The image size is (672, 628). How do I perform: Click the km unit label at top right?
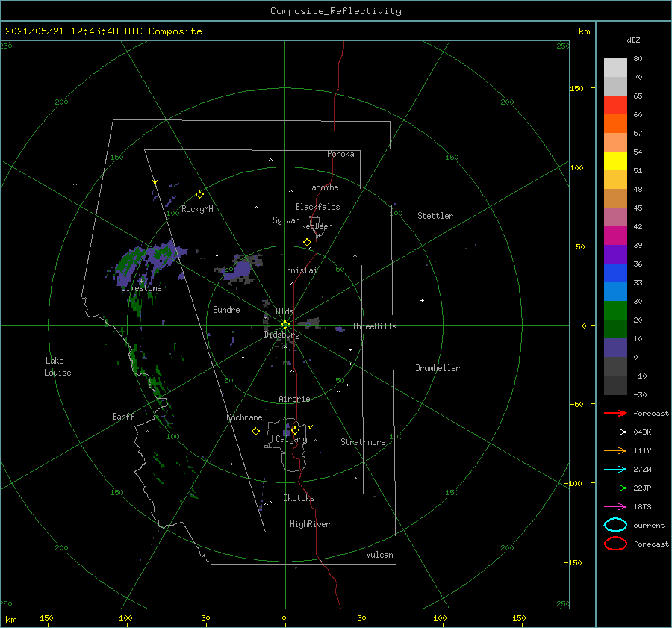584,31
